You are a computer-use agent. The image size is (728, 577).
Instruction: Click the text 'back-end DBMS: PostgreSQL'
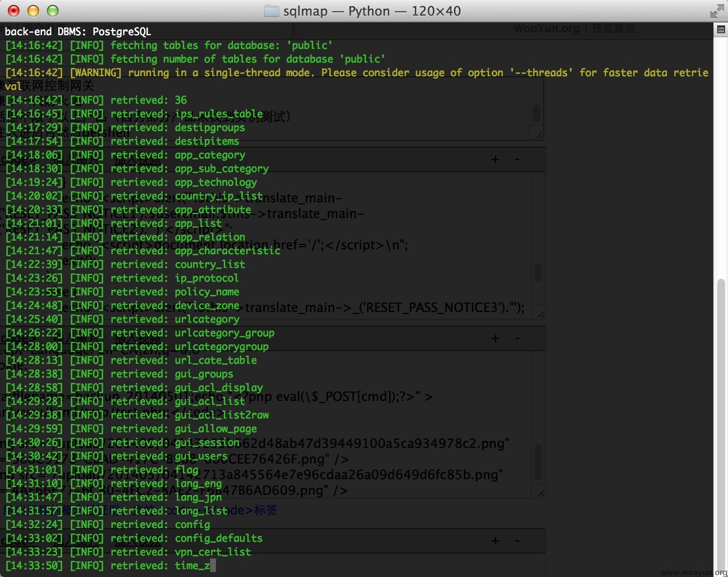click(78, 32)
